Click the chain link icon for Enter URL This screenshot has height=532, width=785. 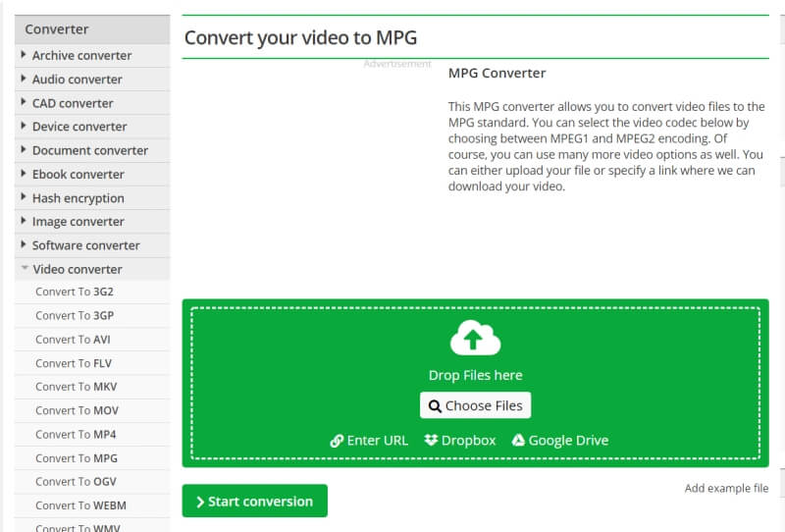click(337, 441)
